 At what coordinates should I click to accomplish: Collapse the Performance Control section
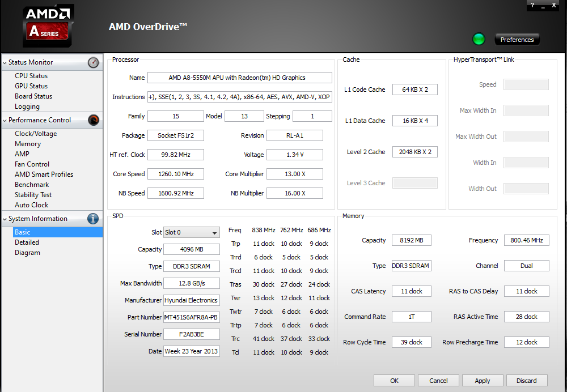[x=5, y=120]
